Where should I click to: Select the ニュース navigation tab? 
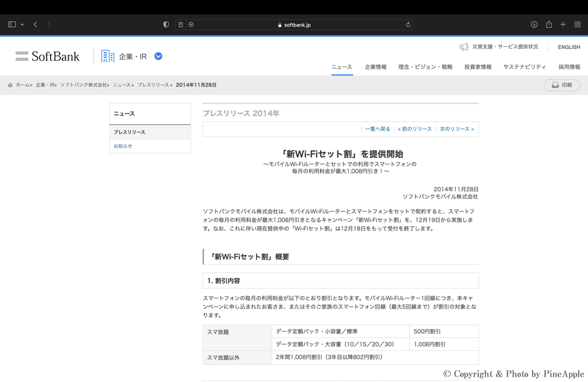point(342,67)
